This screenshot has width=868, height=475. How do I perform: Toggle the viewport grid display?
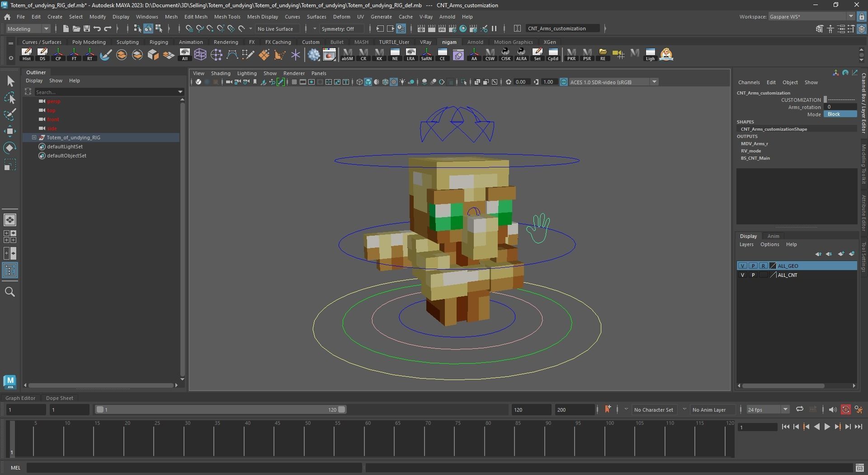[294, 82]
